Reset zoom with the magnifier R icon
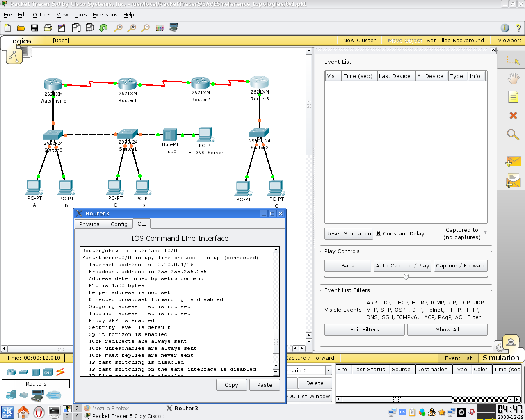 click(x=132, y=28)
